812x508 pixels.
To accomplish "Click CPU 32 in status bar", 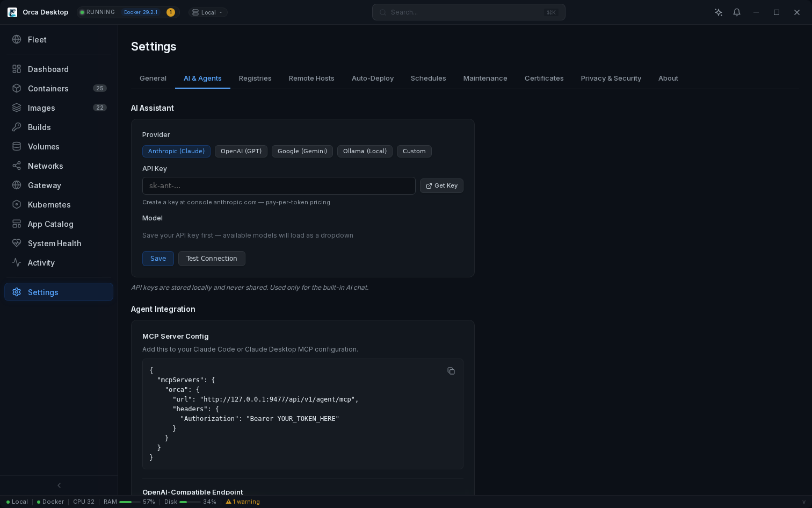I will pyautogui.click(x=84, y=502).
